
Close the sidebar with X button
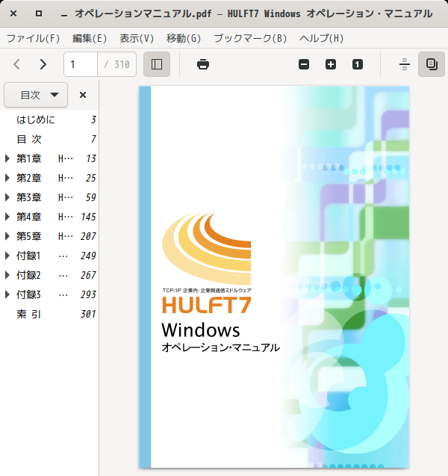[x=83, y=95]
